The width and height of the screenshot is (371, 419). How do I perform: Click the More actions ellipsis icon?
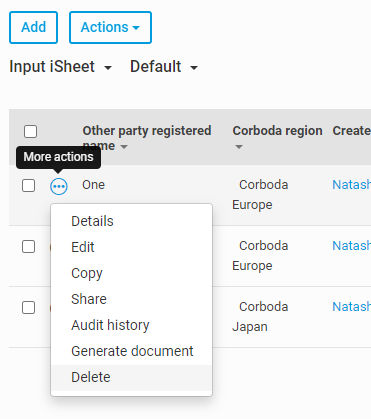pos(59,186)
